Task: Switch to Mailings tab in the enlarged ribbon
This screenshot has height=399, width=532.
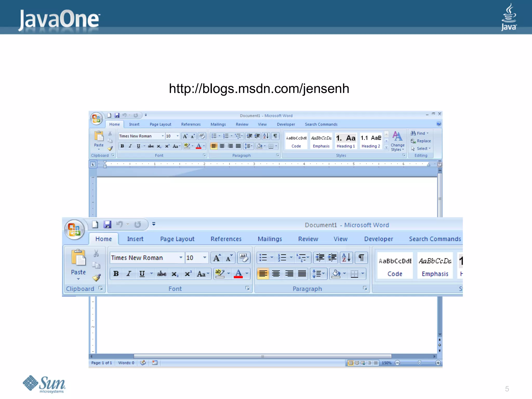Action: click(270, 239)
